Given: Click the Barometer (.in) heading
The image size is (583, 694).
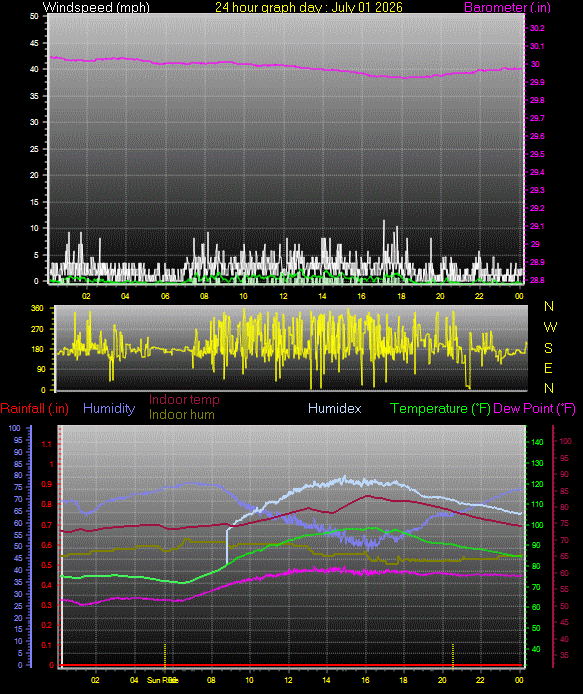Looking at the screenshot, I should click(x=507, y=8).
